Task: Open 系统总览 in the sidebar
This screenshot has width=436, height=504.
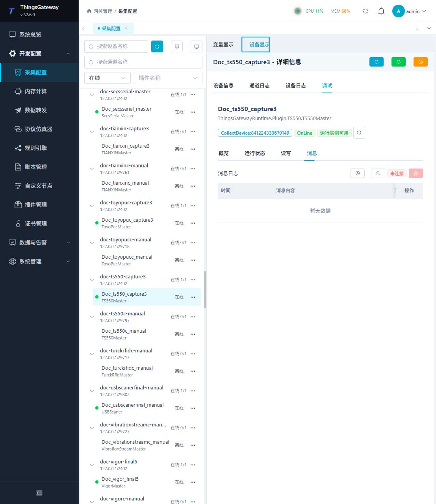Action: pos(39,35)
